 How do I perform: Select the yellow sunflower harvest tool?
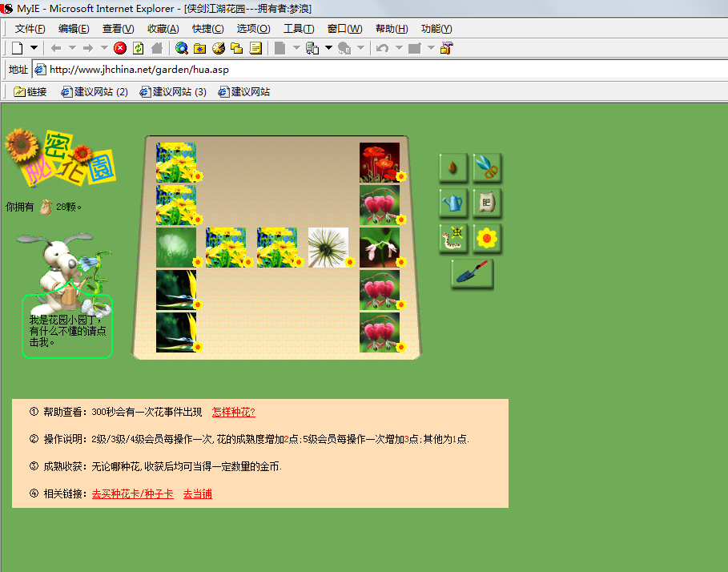pyautogui.click(x=487, y=239)
